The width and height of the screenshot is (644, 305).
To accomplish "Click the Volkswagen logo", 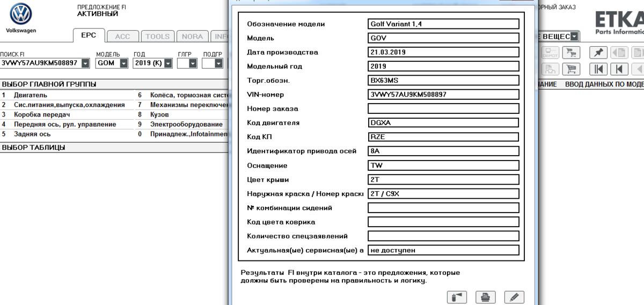I will click(x=21, y=14).
